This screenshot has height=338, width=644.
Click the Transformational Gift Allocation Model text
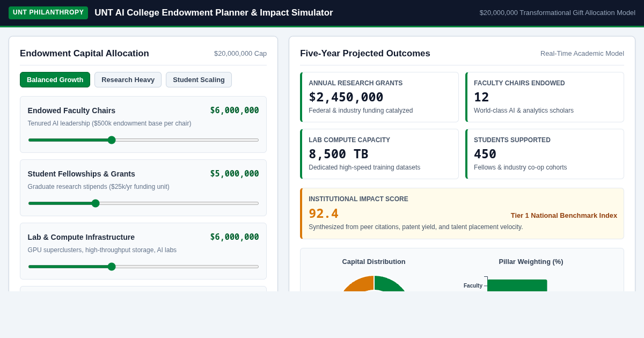tap(558, 13)
